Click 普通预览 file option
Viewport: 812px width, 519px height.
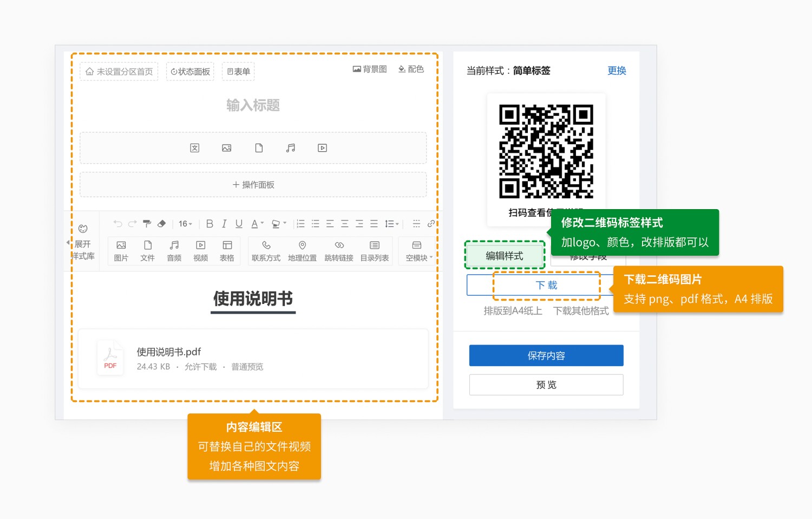point(247,367)
